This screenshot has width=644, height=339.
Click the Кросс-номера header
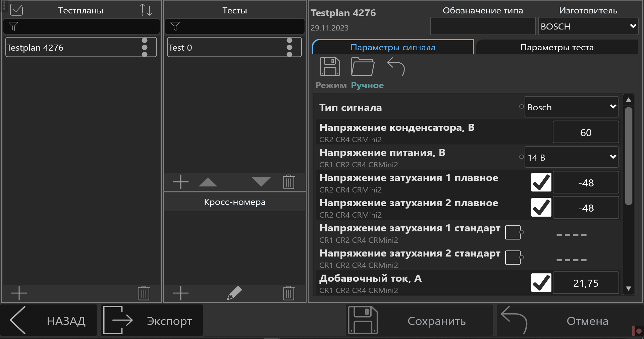234,202
